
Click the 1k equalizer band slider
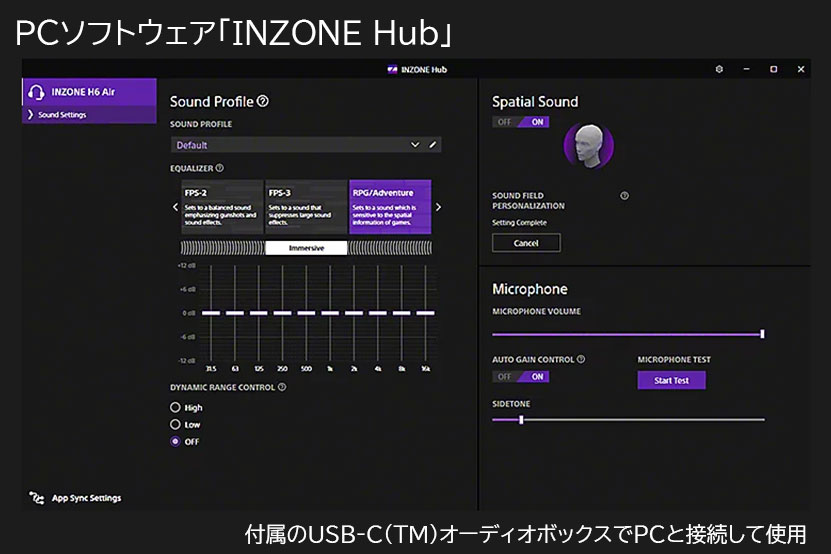pyautogui.click(x=330, y=313)
